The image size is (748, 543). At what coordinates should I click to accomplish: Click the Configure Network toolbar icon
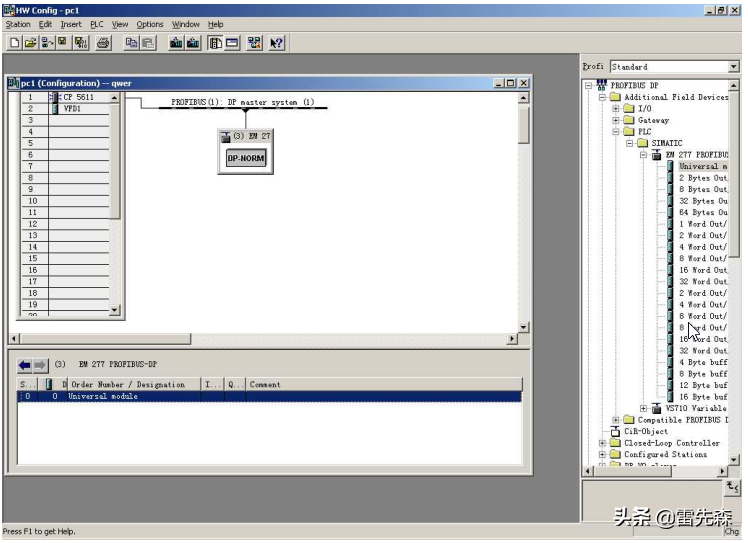point(254,43)
